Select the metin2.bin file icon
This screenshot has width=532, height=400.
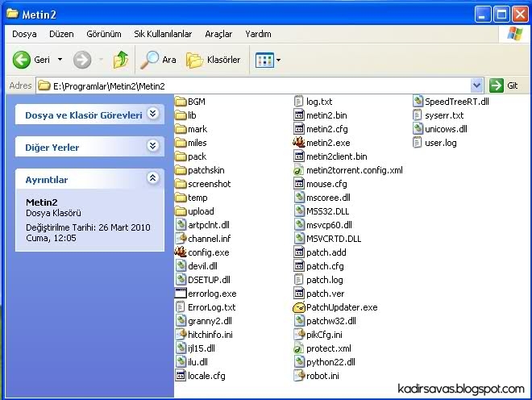pos(299,115)
